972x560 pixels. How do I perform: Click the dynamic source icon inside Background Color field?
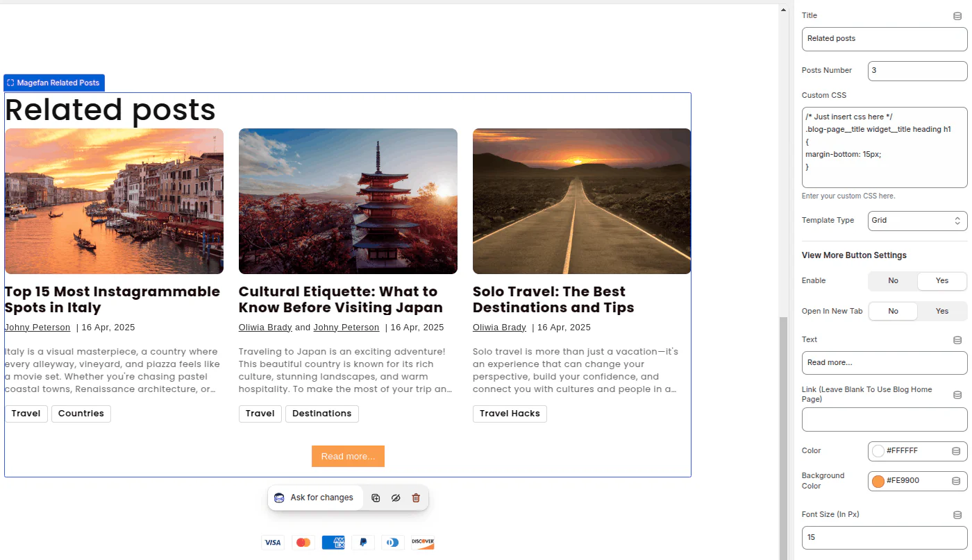click(x=956, y=481)
